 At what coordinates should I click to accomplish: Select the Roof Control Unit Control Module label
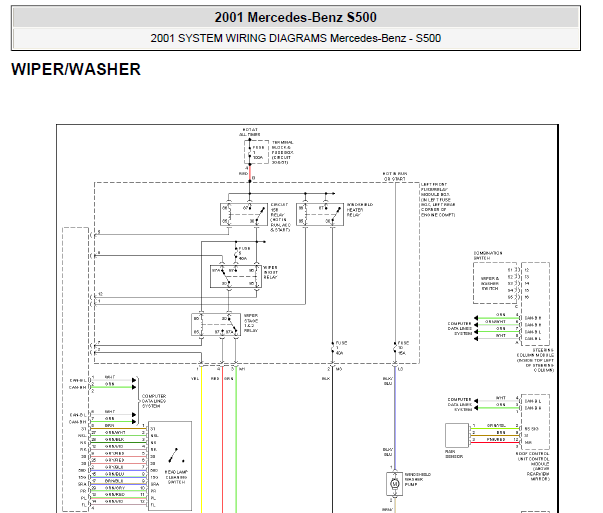click(534, 466)
